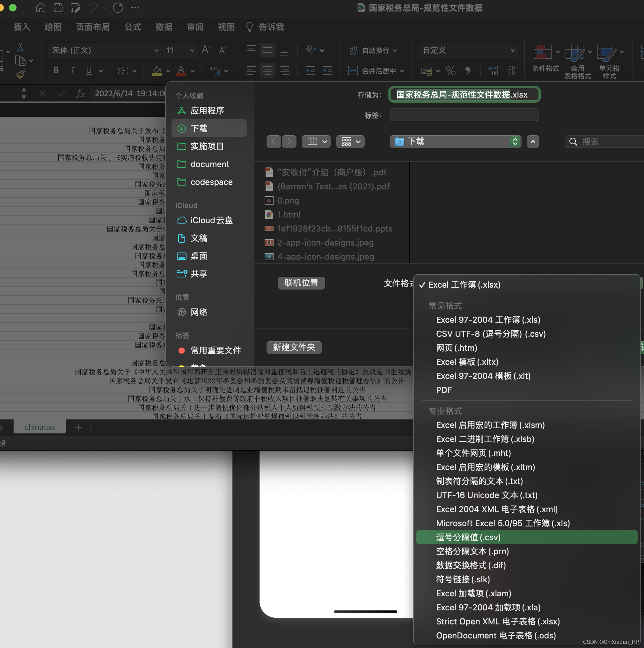Click the 联机位置 button

[x=301, y=283]
